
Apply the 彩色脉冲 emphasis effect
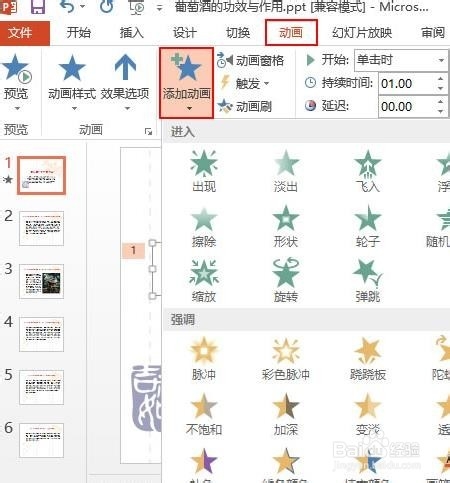click(x=286, y=359)
